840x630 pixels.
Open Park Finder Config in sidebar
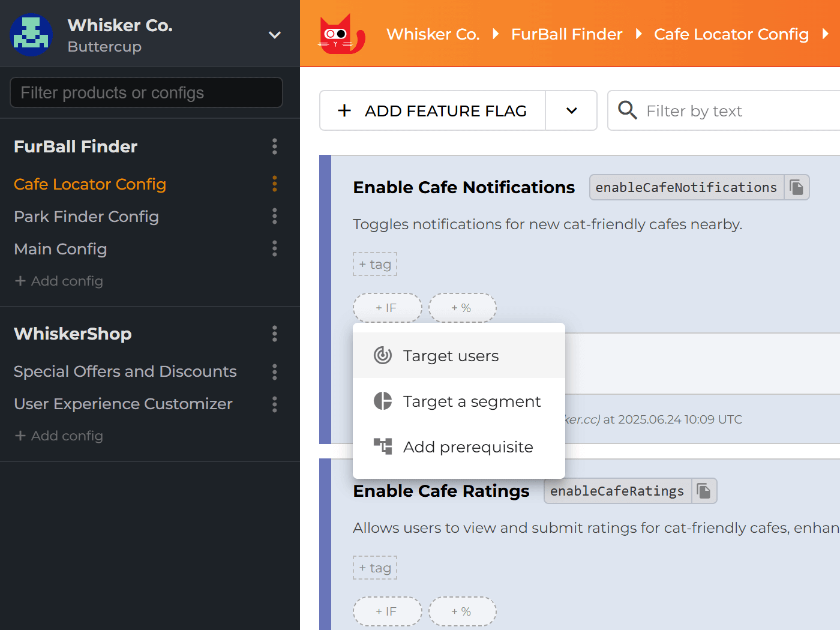86,217
